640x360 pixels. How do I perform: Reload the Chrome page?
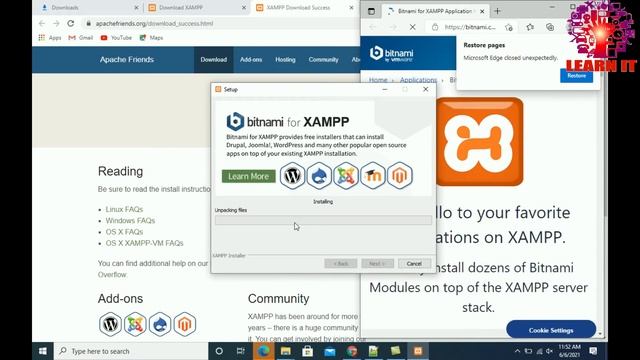[71, 23]
